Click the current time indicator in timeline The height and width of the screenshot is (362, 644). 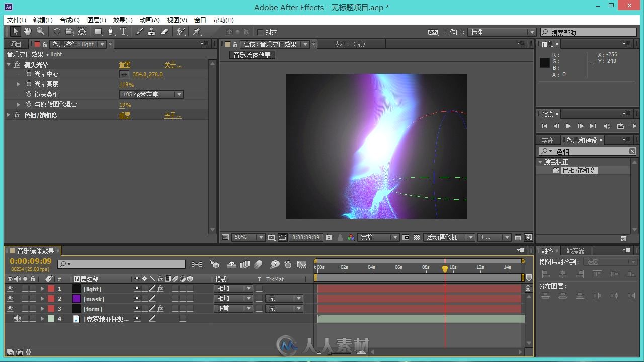click(445, 269)
